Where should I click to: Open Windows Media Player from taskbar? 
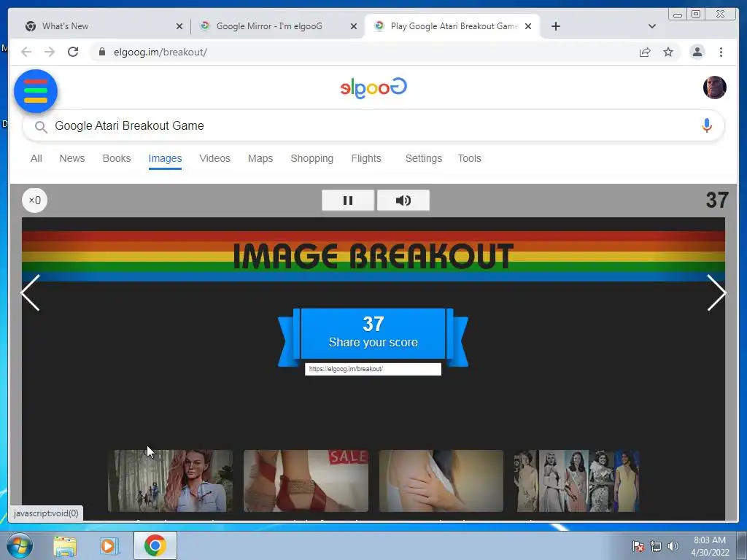(108, 546)
